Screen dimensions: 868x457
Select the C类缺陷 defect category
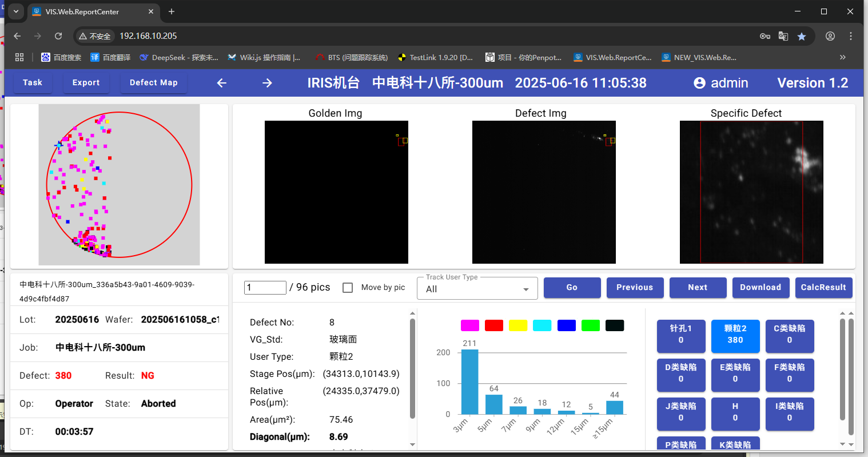pyautogui.click(x=790, y=336)
